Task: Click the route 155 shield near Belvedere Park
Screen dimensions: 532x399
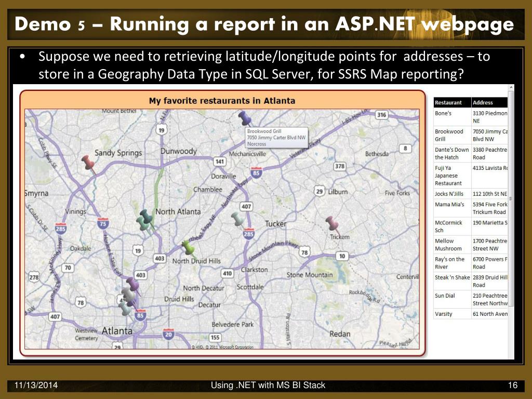Action: point(215,338)
